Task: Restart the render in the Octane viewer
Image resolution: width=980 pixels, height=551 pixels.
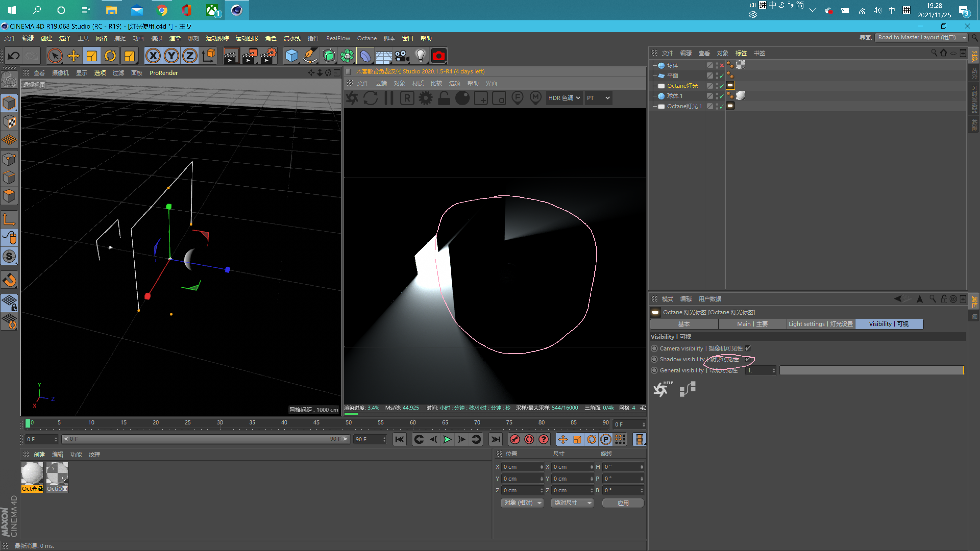Action: click(371, 98)
